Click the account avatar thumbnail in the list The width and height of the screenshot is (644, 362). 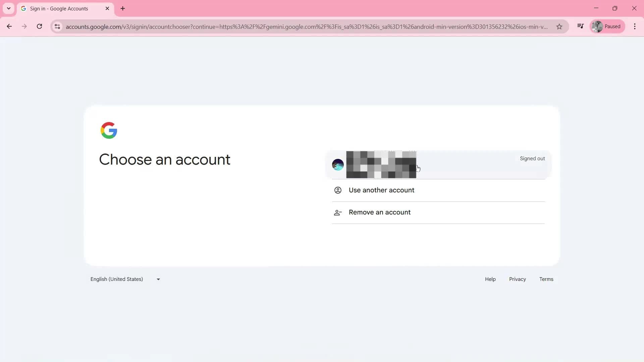coord(337,165)
